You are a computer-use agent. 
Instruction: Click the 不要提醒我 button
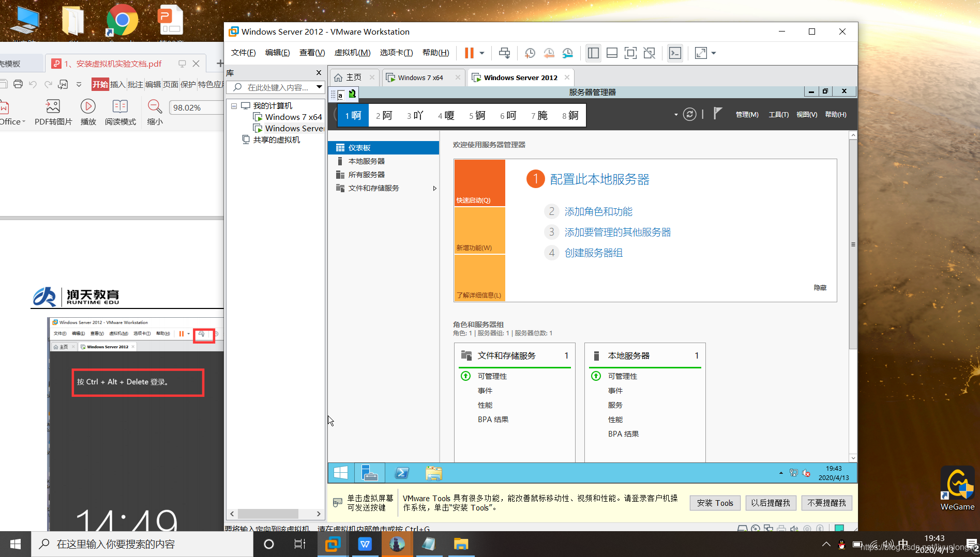pos(826,503)
